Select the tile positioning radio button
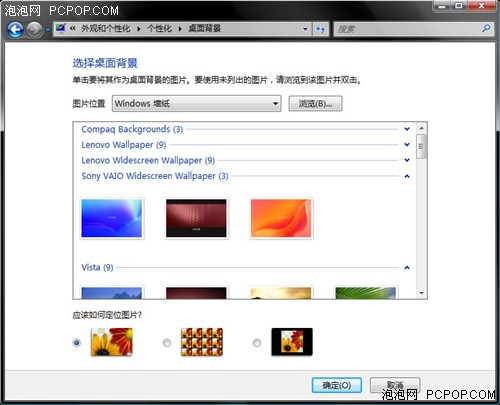Image resolution: width=500 pixels, height=405 pixels. coord(167,342)
